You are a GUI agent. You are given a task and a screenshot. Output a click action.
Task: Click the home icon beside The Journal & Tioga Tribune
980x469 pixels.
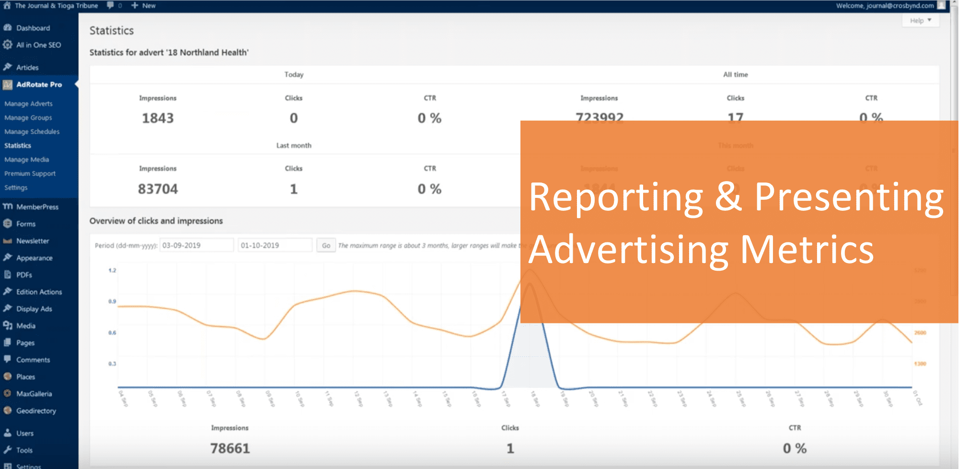coord(7,5)
